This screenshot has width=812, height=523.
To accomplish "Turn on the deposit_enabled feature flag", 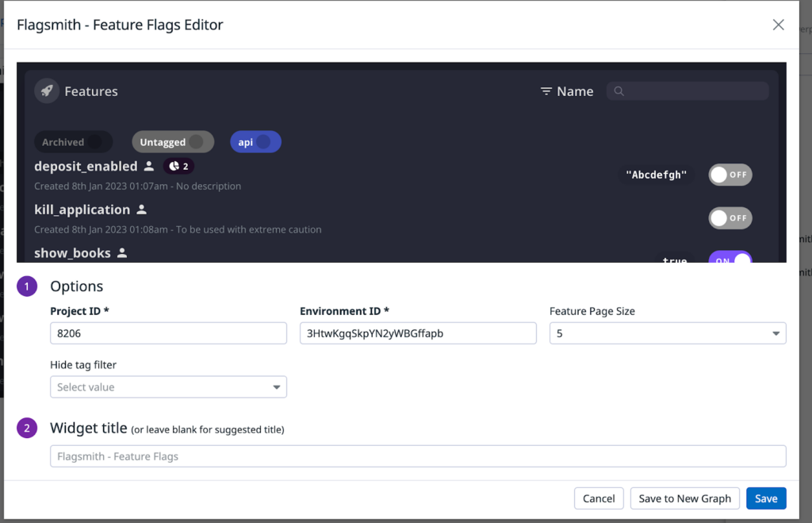I will (730, 175).
